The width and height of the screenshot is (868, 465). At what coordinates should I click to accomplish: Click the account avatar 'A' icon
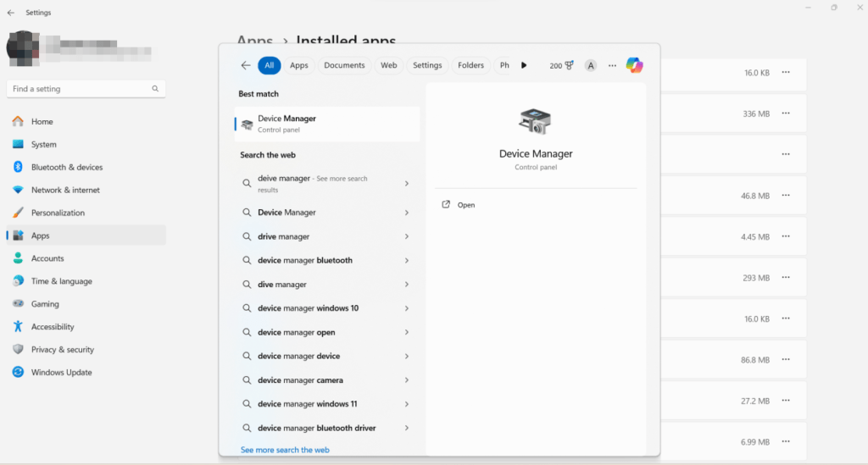(591, 65)
